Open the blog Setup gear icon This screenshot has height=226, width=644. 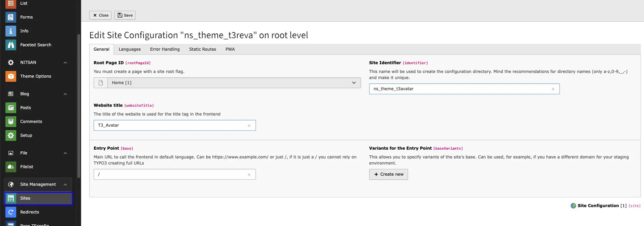click(11, 135)
